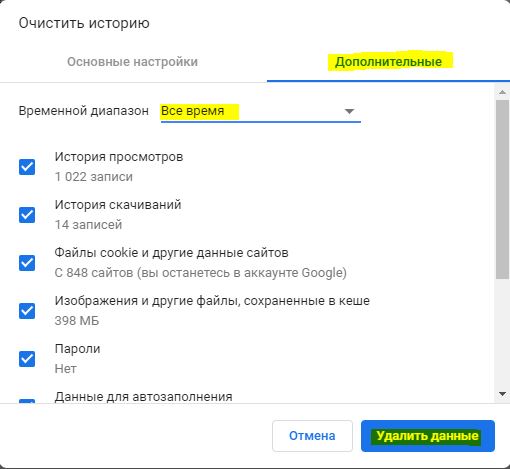Switch to Дополнительные tab

point(388,62)
